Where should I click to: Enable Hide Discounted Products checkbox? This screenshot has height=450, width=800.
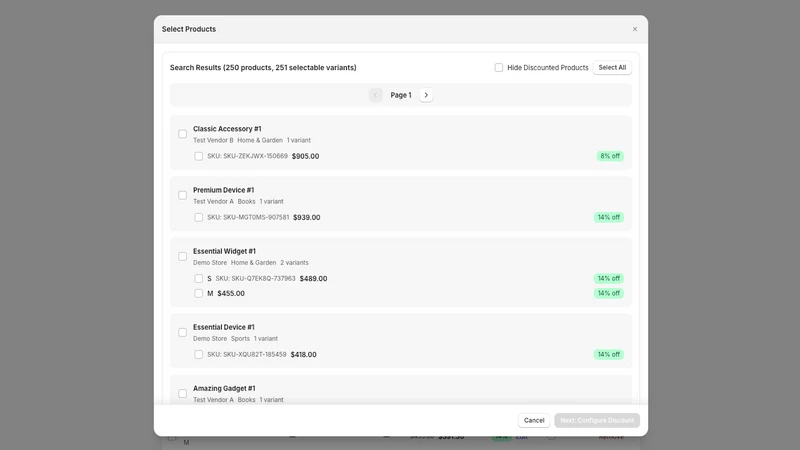[x=498, y=67]
